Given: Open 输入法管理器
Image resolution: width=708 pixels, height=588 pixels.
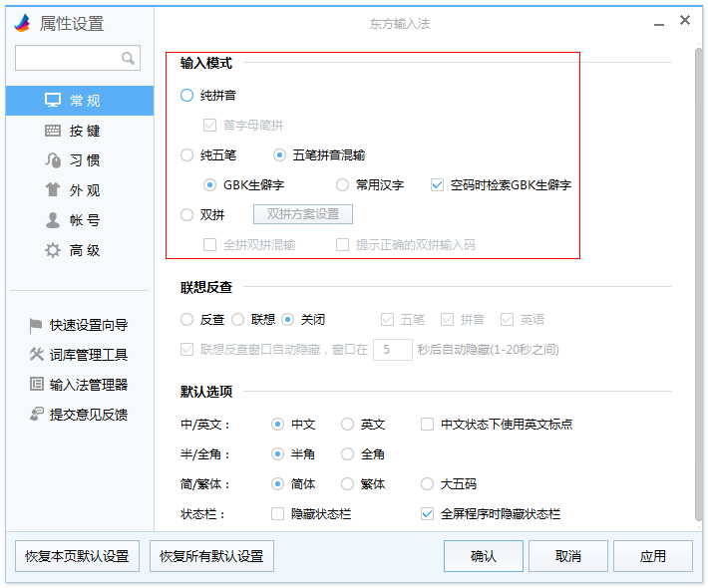Looking at the screenshot, I should 79,385.
